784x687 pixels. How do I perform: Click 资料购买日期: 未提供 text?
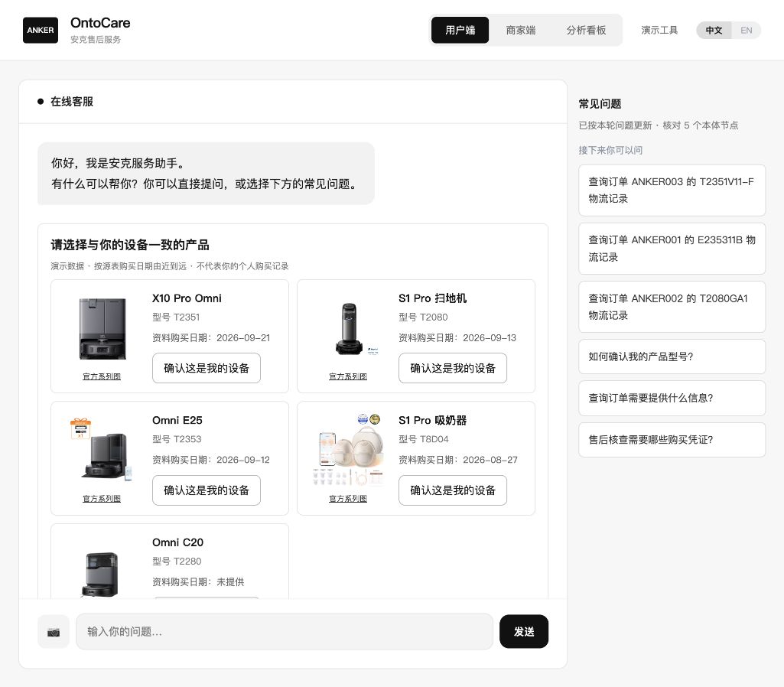[x=199, y=582]
